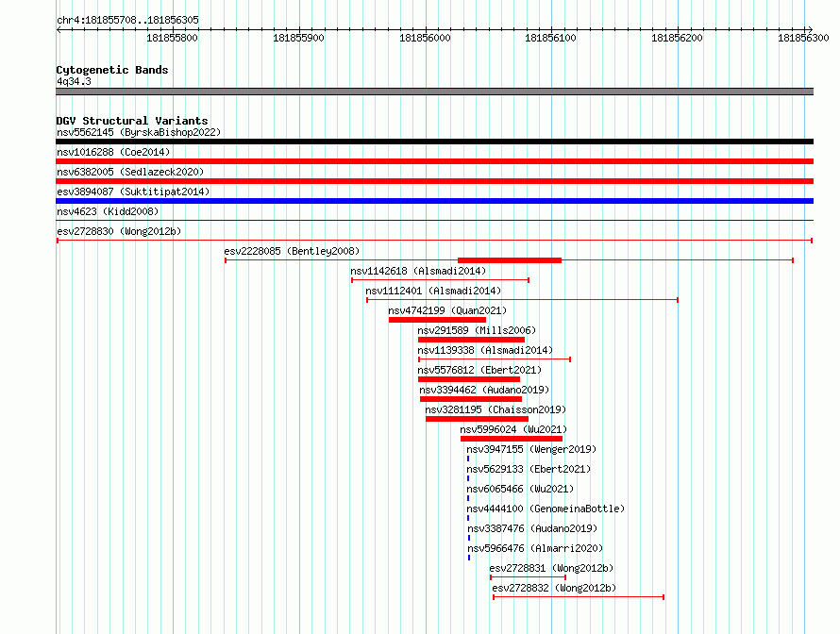The width and height of the screenshot is (840, 634).
Task: Click blue tick under nsv6065466
Action: click(468, 498)
